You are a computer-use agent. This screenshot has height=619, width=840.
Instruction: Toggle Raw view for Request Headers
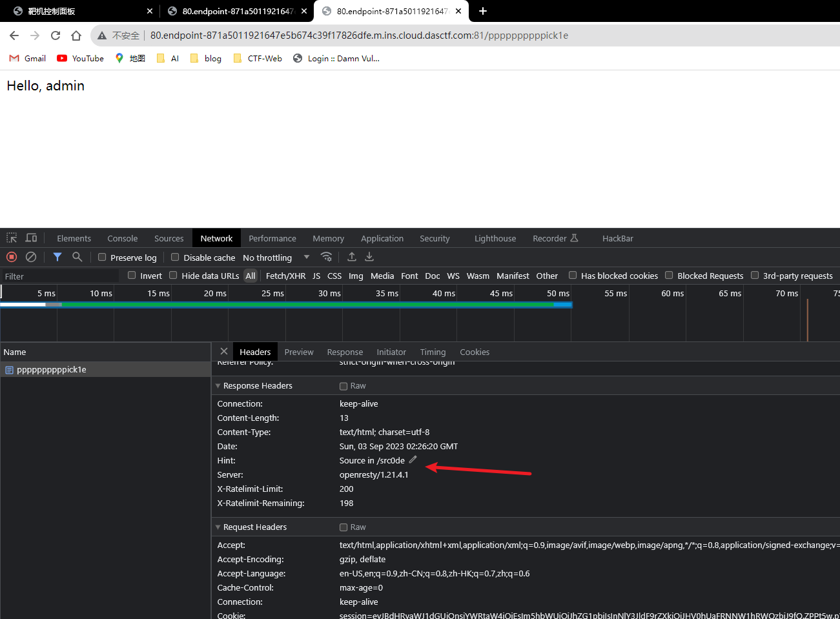click(343, 527)
